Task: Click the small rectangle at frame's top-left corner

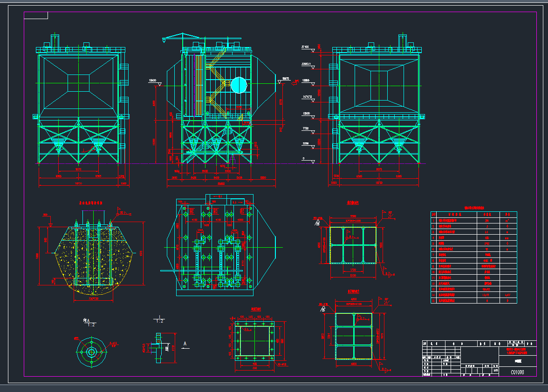Action: tap(36, 15)
